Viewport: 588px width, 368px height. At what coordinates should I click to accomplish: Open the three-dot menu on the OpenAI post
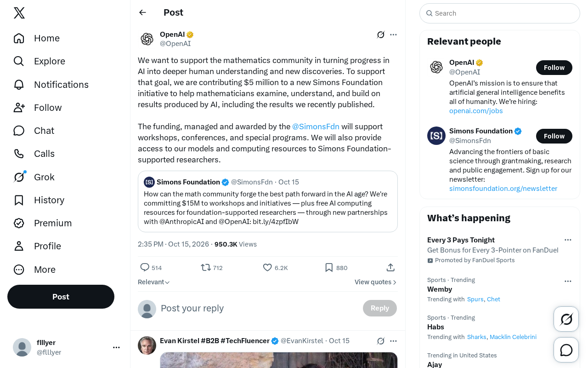click(x=393, y=34)
